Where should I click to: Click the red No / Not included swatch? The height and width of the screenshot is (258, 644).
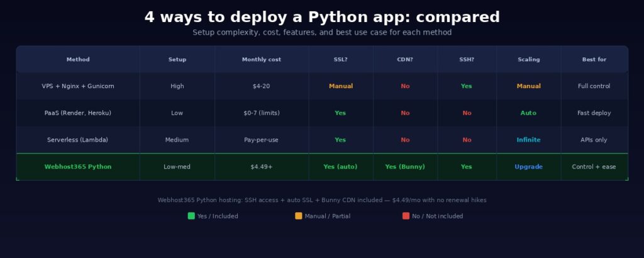point(406,216)
